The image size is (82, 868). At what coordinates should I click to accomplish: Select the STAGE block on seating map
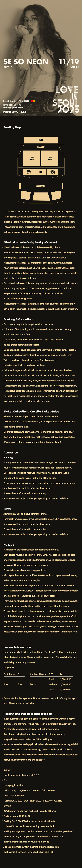click(41, 140)
